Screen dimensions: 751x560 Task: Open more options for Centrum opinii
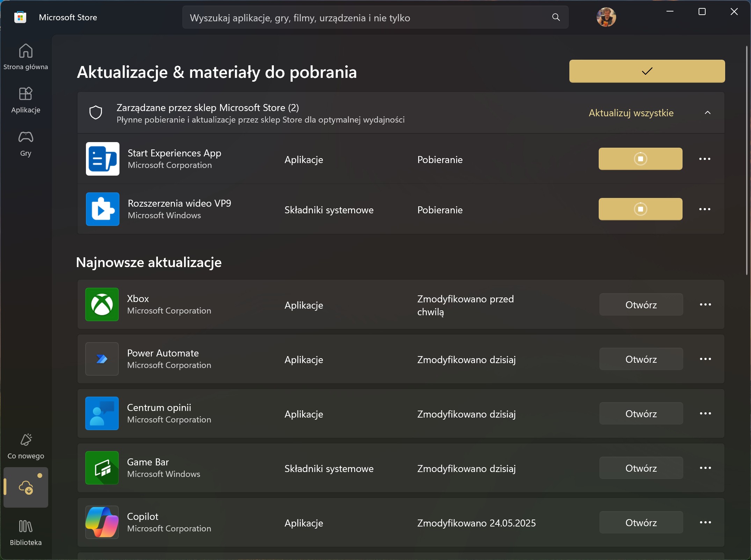coord(705,413)
